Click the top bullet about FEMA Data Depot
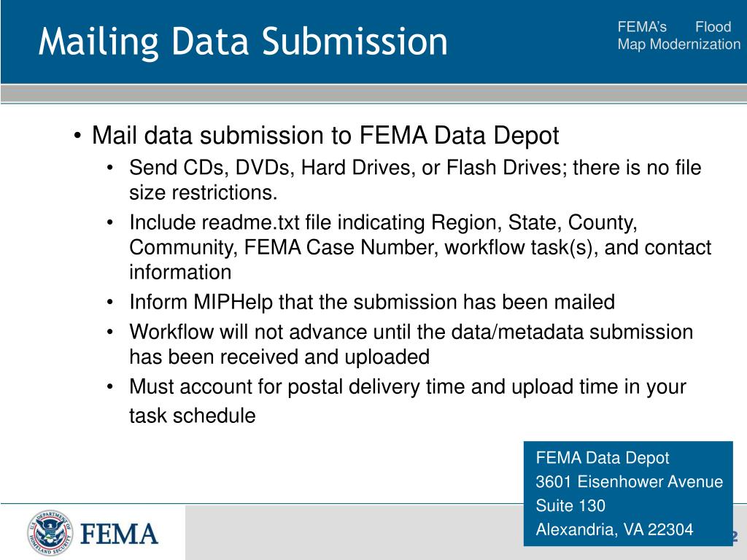The width and height of the screenshot is (747, 560). click(x=325, y=135)
